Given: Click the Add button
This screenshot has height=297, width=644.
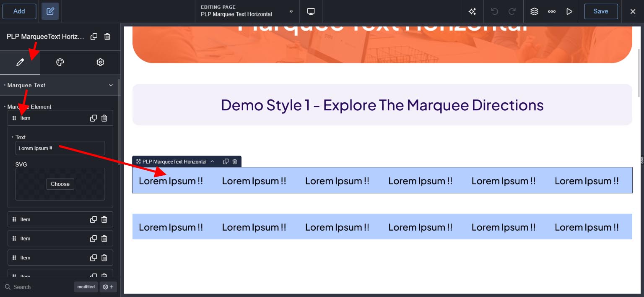Looking at the screenshot, I should tap(19, 11).
